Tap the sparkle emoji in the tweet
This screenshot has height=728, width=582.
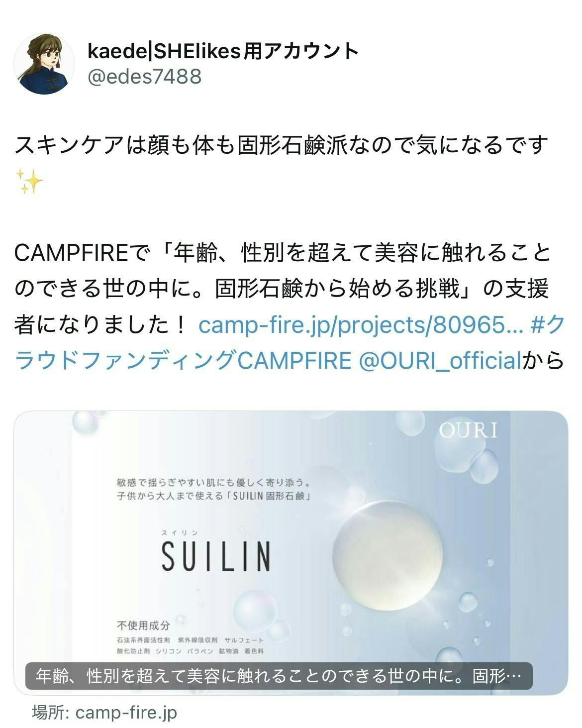coord(29,181)
